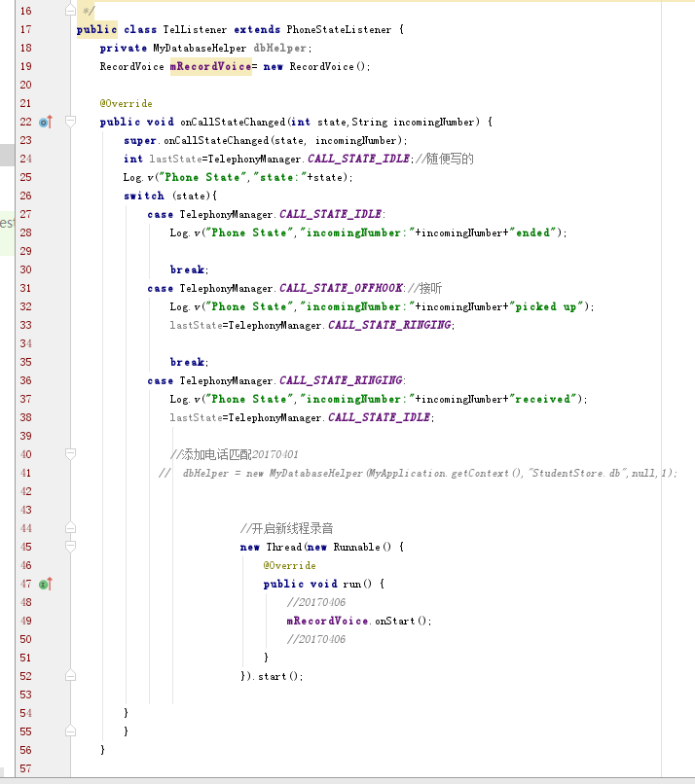The height and width of the screenshot is (784, 695).
Task: Collapse the onCallStateChanged method fold on line 22
Action: click(x=70, y=122)
